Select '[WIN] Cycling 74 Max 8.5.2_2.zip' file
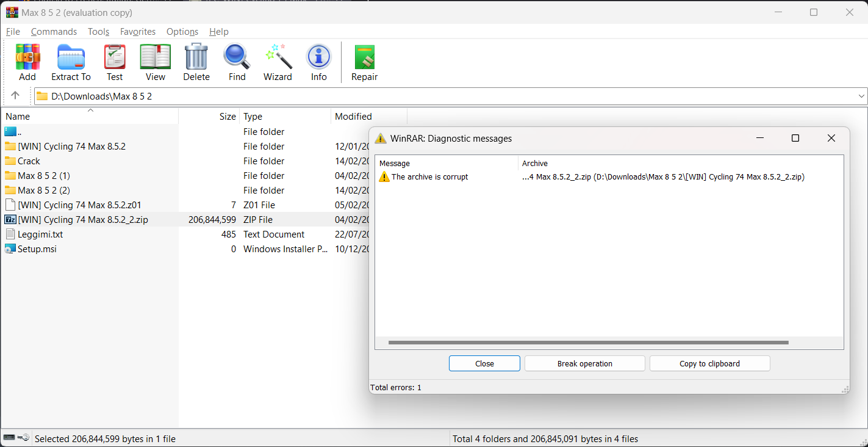 click(x=83, y=219)
